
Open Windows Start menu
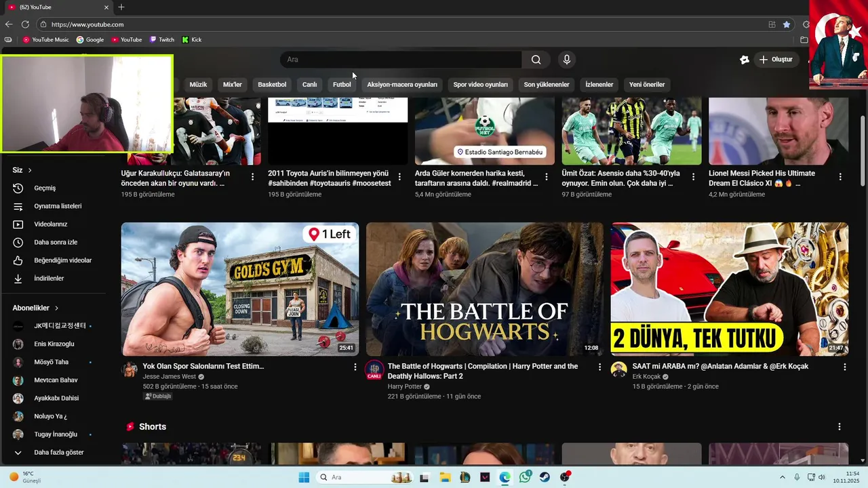pyautogui.click(x=304, y=477)
